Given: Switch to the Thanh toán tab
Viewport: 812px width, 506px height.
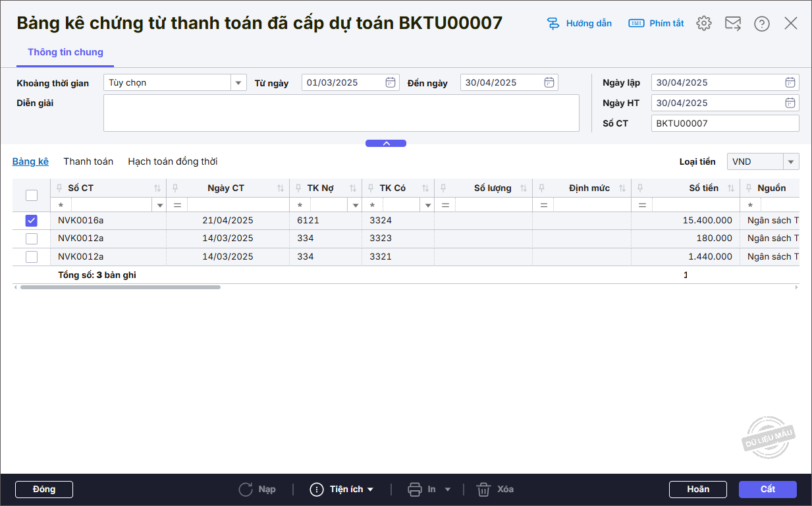Looking at the screenshot, I should pyautogui.click(x=88, y=161).
